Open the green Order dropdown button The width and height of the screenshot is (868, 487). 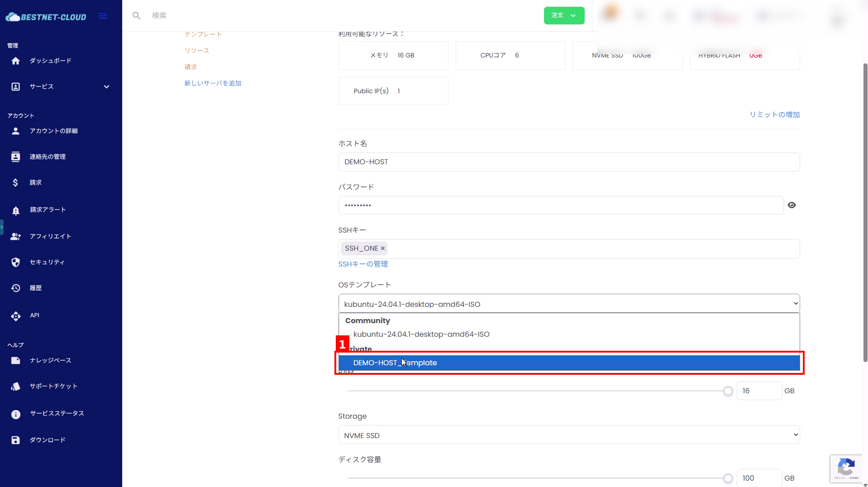[x=564, y=15]
